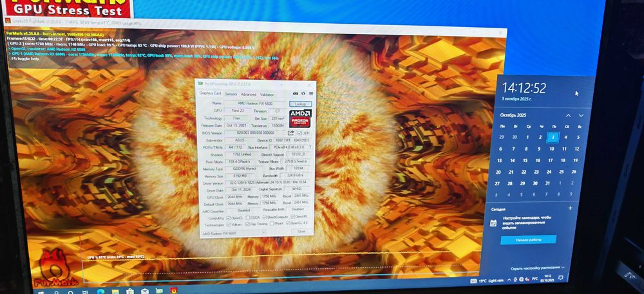Open Microsoft Edge from the taskbar
The image size is (644, 294).
coord(102,291)
